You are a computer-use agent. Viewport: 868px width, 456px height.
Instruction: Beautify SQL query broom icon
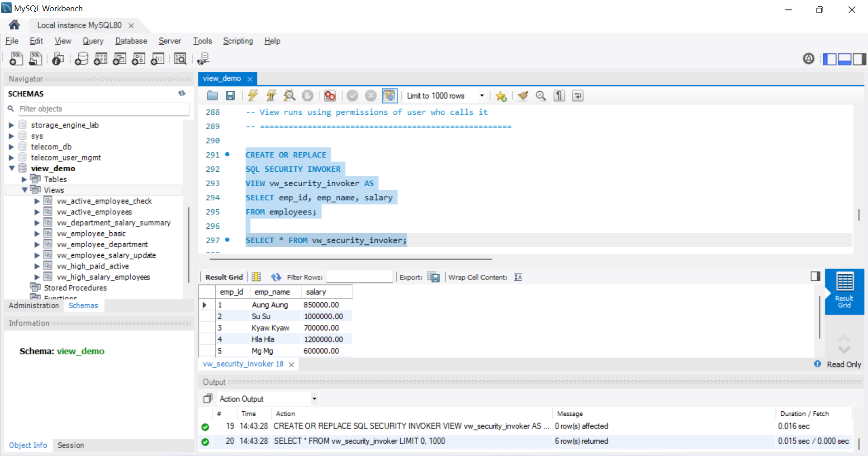pyautogui.click(x=523, y=96)
